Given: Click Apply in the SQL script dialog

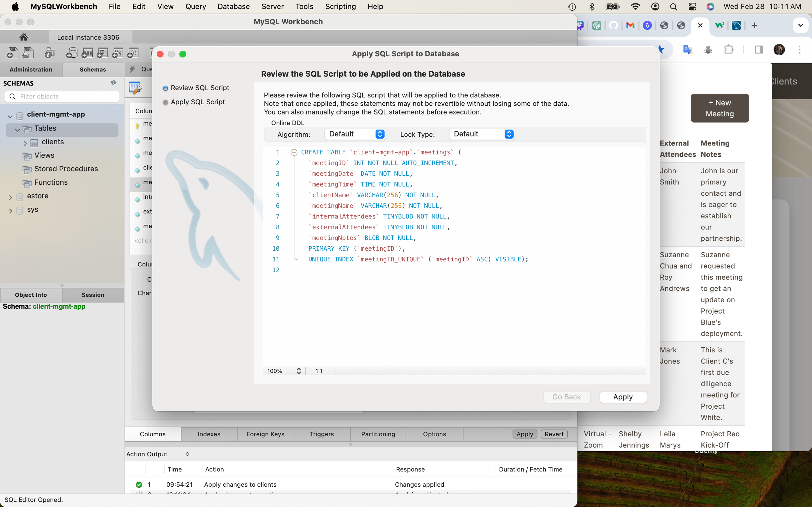Looking at the screenshot, I should tap(623, 397).
